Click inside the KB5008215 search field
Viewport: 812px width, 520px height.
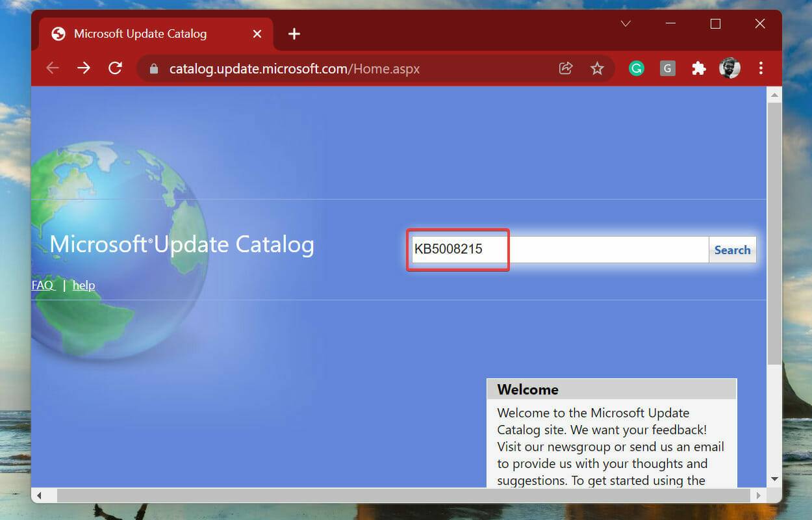[457, 249]
